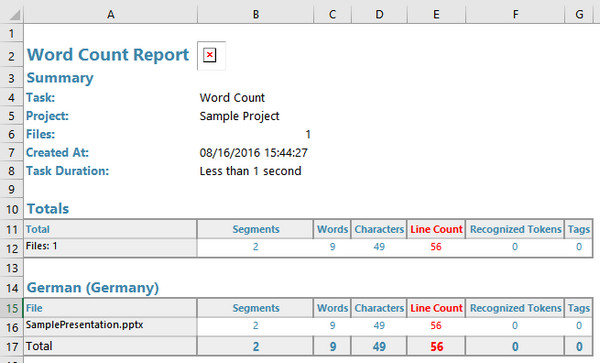This screenshot has height=363, width=600.
Task: Select the German (Germany) heading cell
Action: pos(93,287)
